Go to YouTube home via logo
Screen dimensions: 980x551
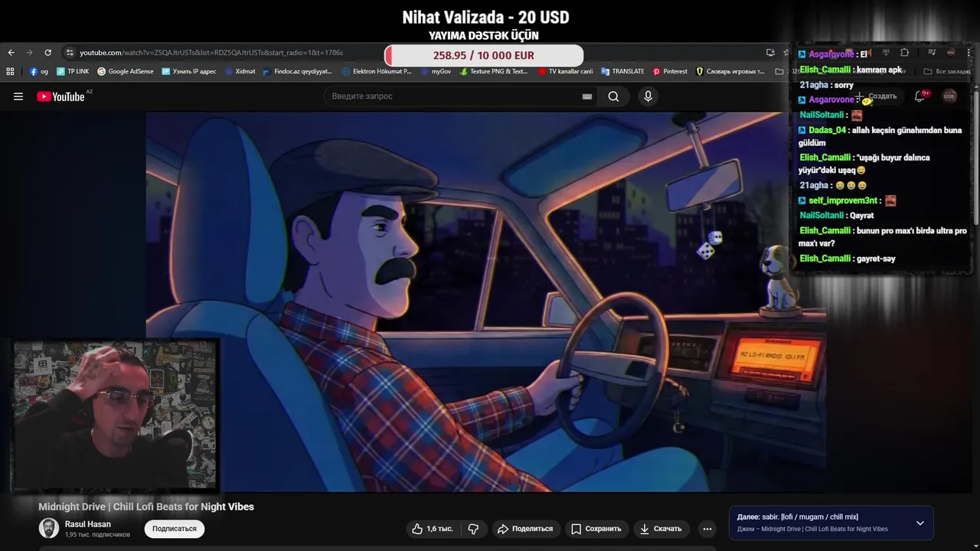click(61, 96)
